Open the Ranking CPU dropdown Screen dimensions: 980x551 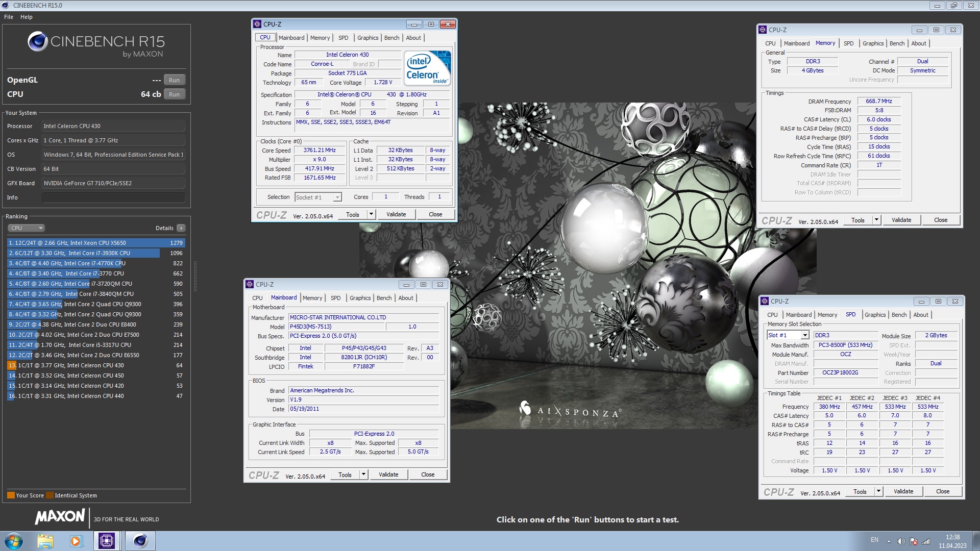pos(27,228)
